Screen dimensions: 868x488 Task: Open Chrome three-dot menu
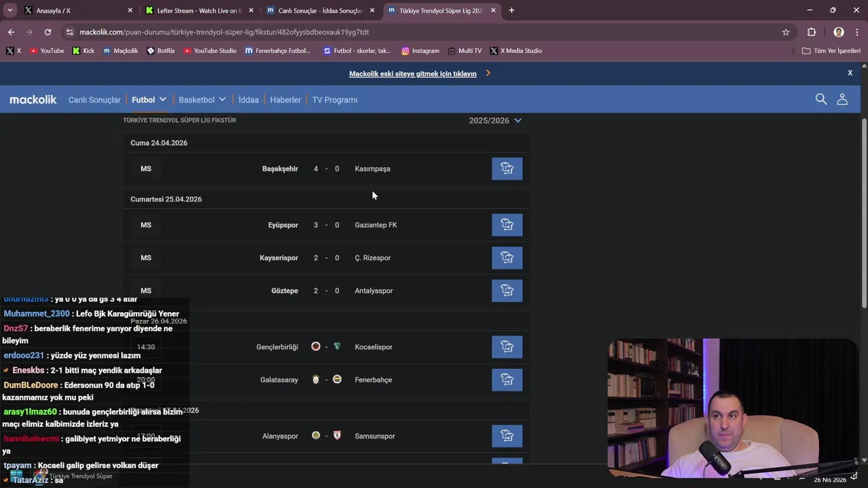pyautogui.click(x=857, y=32)
